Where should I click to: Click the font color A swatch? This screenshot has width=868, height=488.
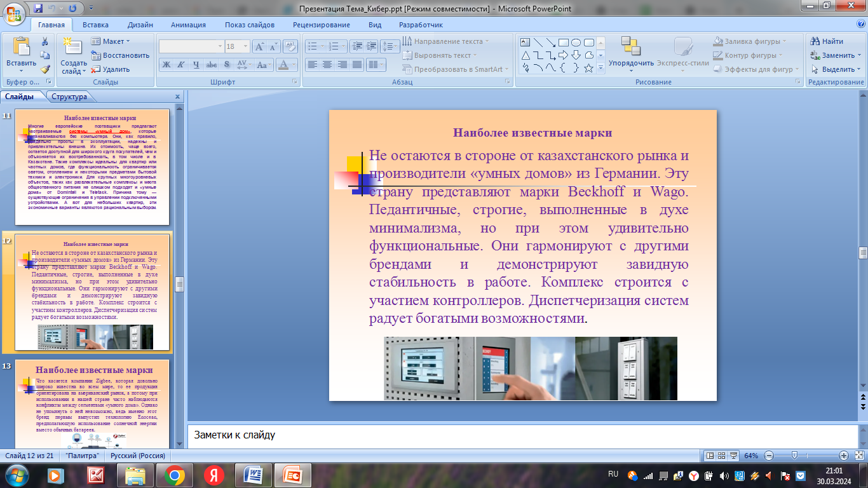[283, 65]
